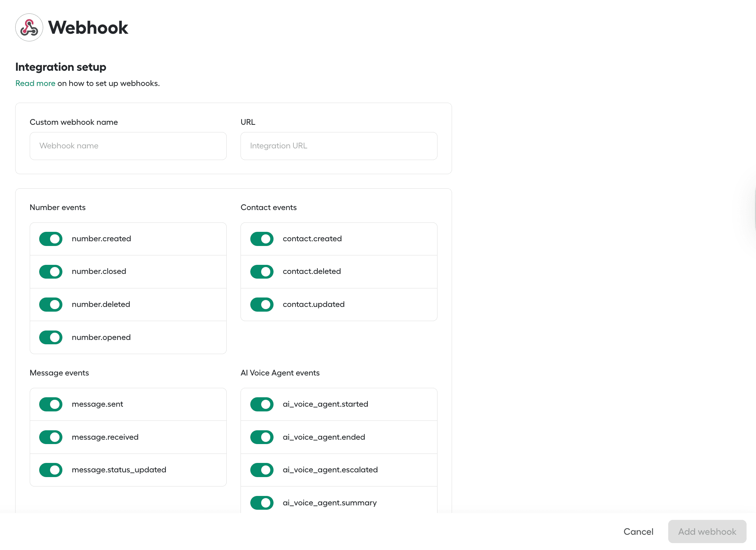Click the Webhook logo icon

tap(29, 28)
